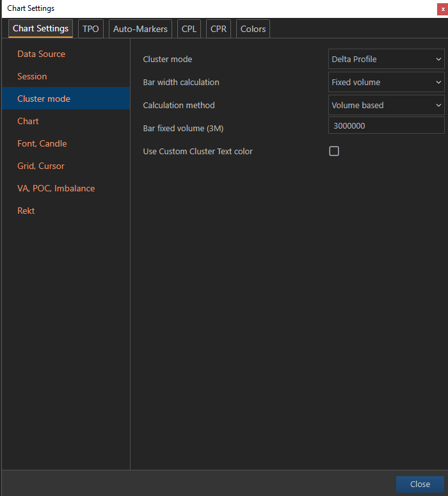Open the Chart section in sidebar
Image resolution: width=448 pixels, height=496 pixels.
66,121
